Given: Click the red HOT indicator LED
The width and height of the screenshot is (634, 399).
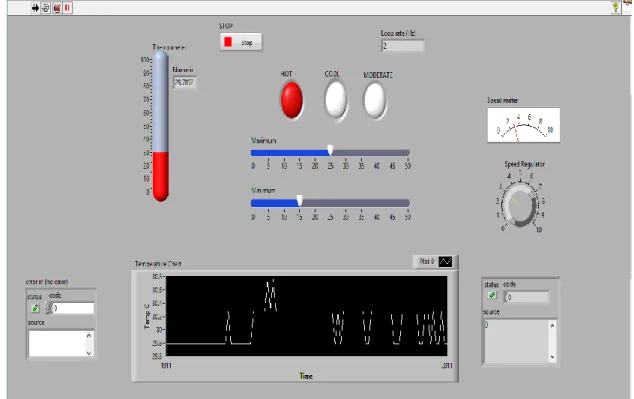Looking at the screenshot, I should [292, 100].
